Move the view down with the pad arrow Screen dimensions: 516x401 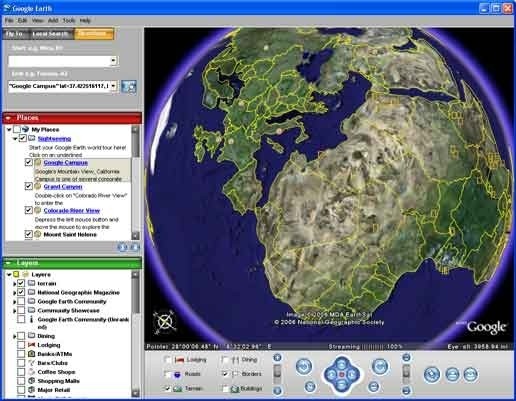(342, 386)
